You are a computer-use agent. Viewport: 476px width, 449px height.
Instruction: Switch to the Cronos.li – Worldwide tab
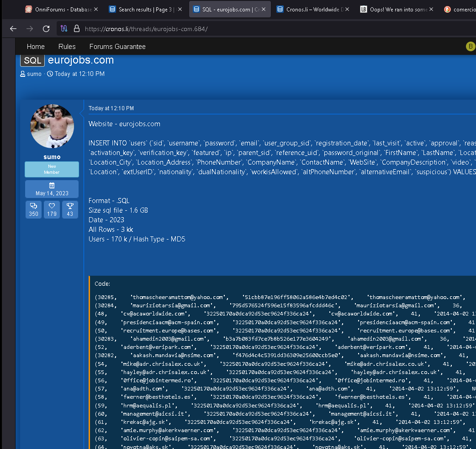[313, 10]
